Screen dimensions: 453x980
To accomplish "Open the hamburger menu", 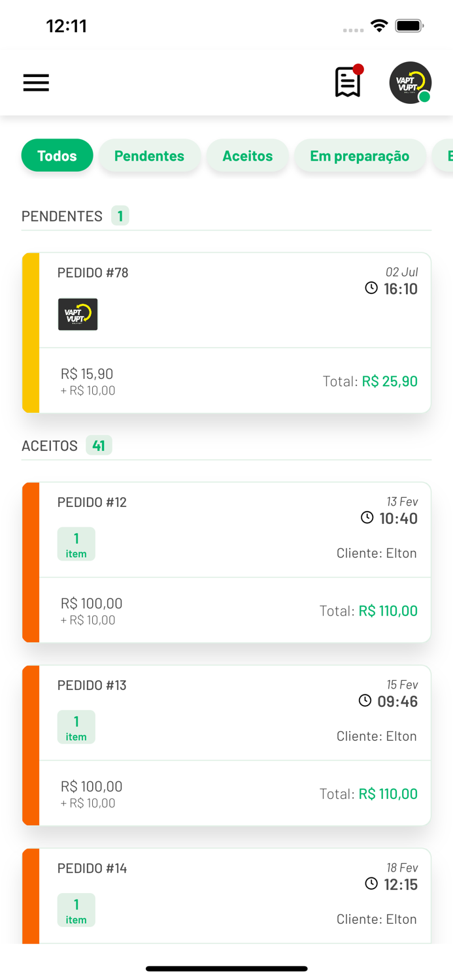I will (x=36, y=83).
